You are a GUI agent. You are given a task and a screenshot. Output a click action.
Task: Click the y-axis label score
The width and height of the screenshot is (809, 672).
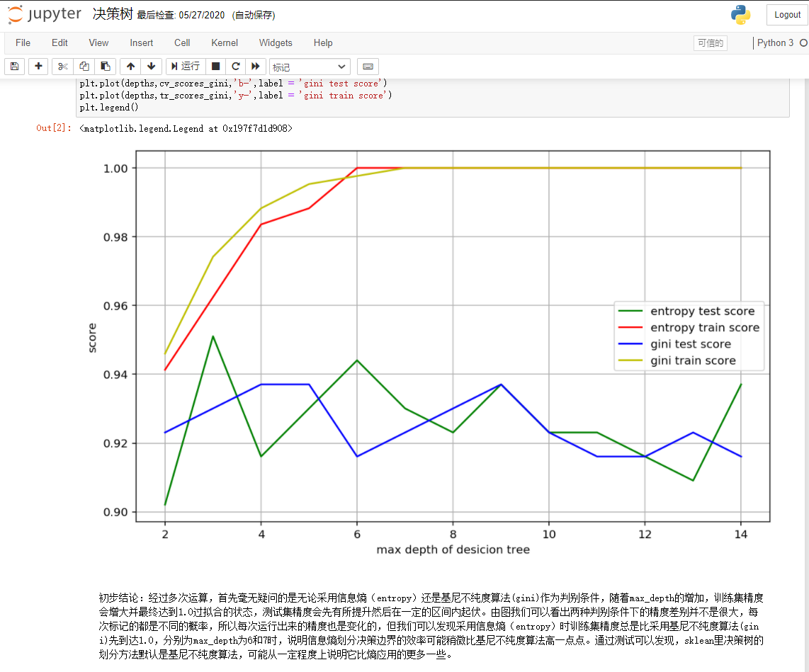[x=92, y=338]
